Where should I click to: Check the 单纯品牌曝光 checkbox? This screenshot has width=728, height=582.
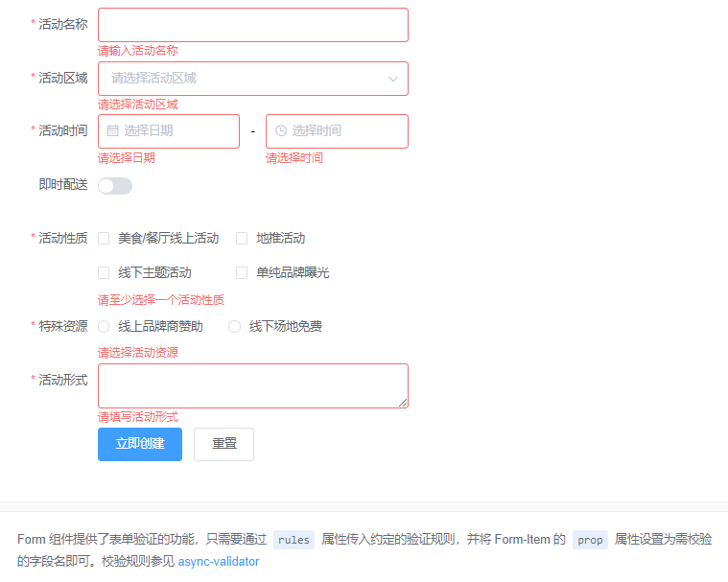[242, 273]
